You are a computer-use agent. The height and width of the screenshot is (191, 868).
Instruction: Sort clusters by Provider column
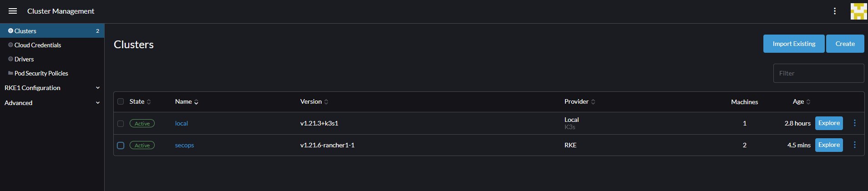(580, 101)
